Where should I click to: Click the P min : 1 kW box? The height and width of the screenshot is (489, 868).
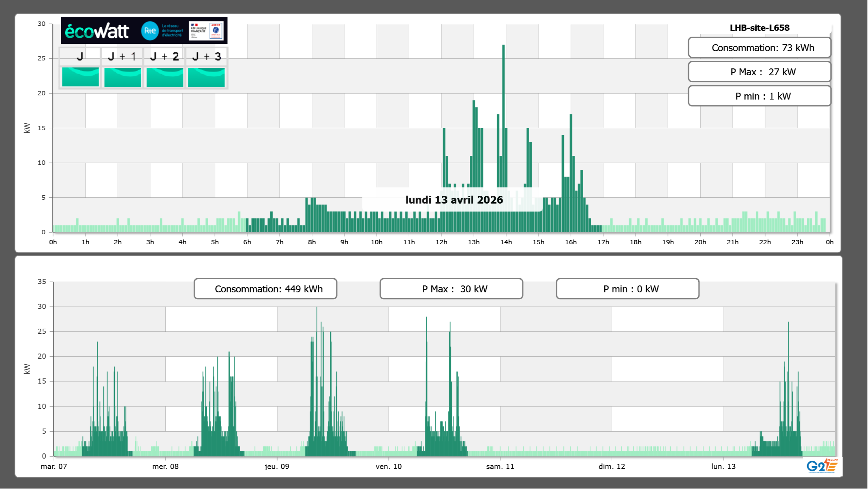pyautogui.click(x=759, y=96)
